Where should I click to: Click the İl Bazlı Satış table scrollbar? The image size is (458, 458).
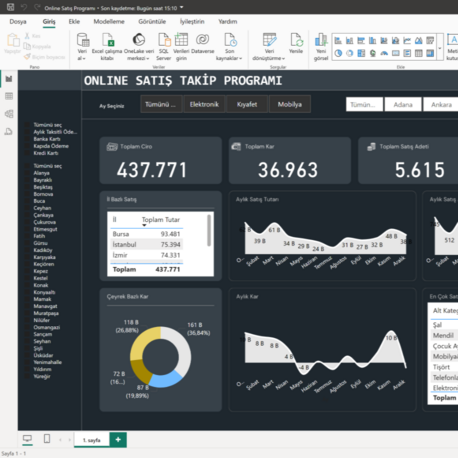209,230
